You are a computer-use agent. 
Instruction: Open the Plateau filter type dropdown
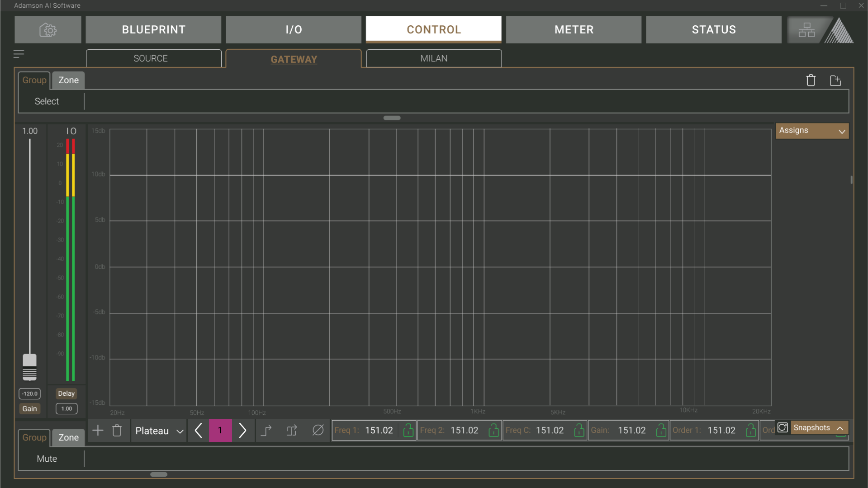(x=159, y=431)
